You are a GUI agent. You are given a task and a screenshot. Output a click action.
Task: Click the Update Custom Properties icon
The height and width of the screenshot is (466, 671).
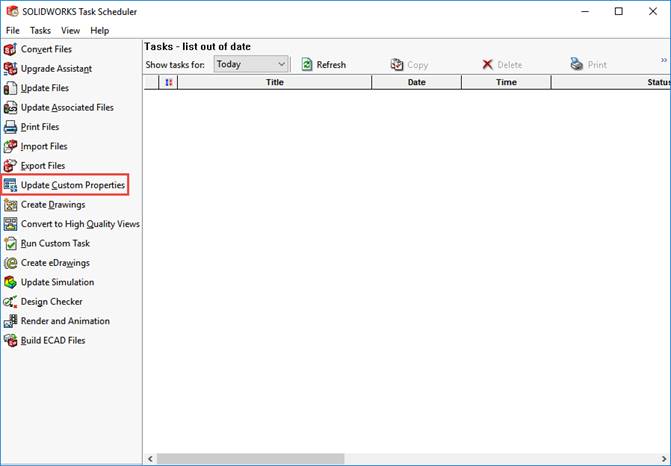(10, 185)
